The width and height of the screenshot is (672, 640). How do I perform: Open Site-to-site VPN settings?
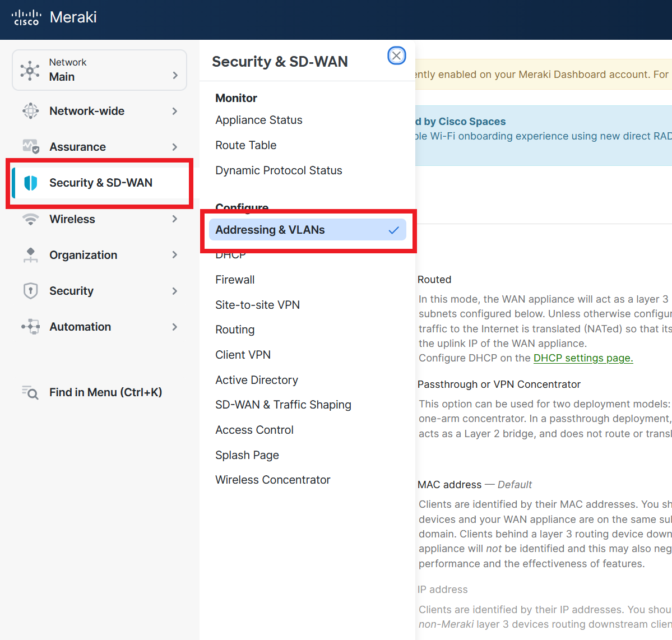tap(258, 305)
